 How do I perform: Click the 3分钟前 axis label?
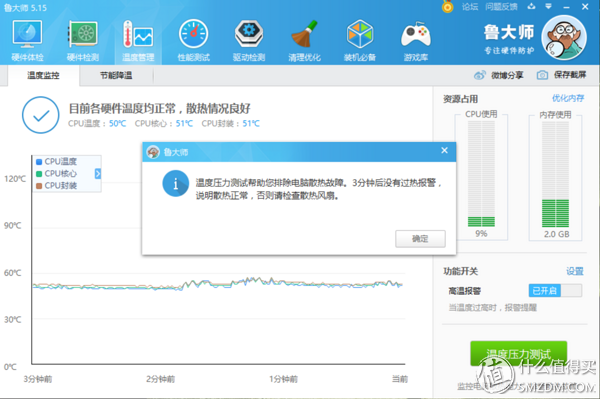[38, 379]
